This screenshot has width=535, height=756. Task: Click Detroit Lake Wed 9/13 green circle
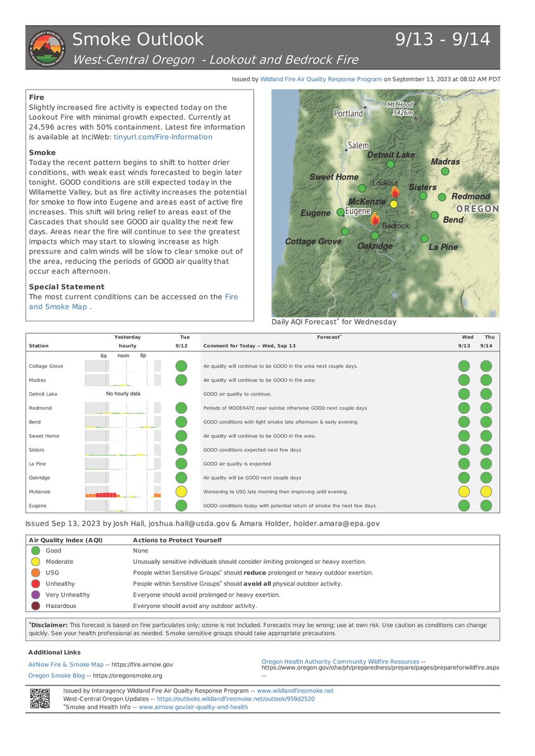click(464, 394)
